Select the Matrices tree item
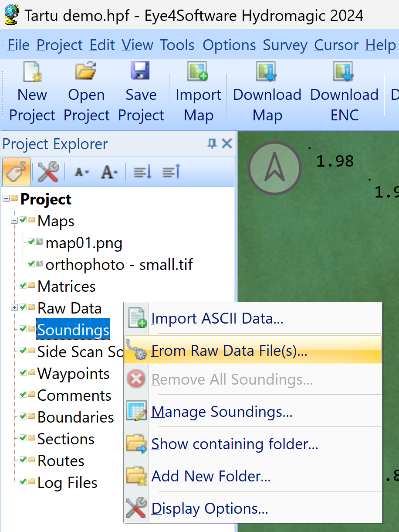This screenshot has height=532, width=399. (66, 286)
